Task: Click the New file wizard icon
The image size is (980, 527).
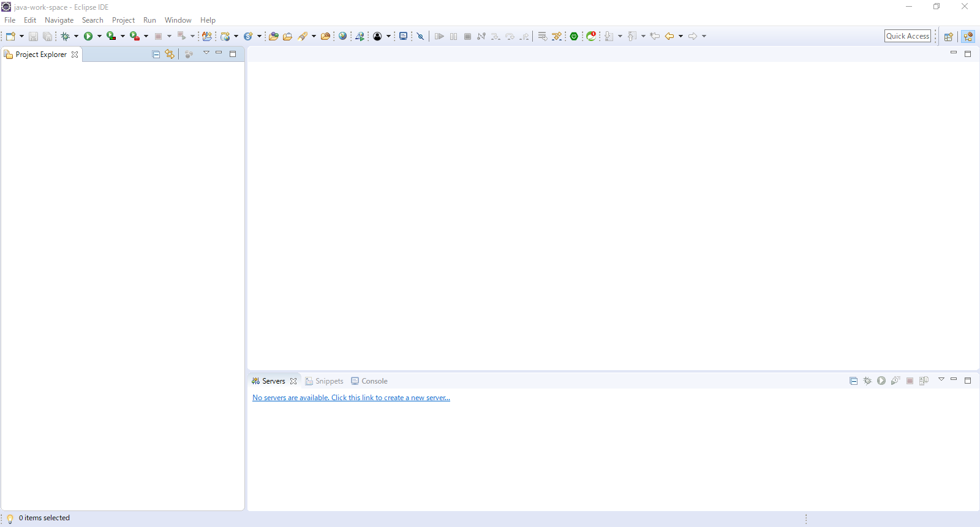Action: 10,36
